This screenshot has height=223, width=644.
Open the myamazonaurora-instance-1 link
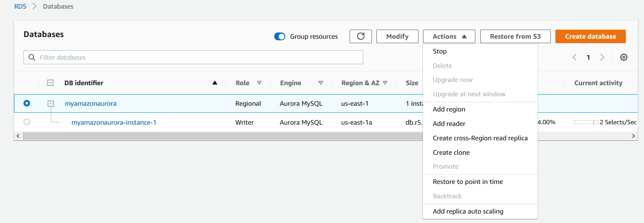(114, 122)
